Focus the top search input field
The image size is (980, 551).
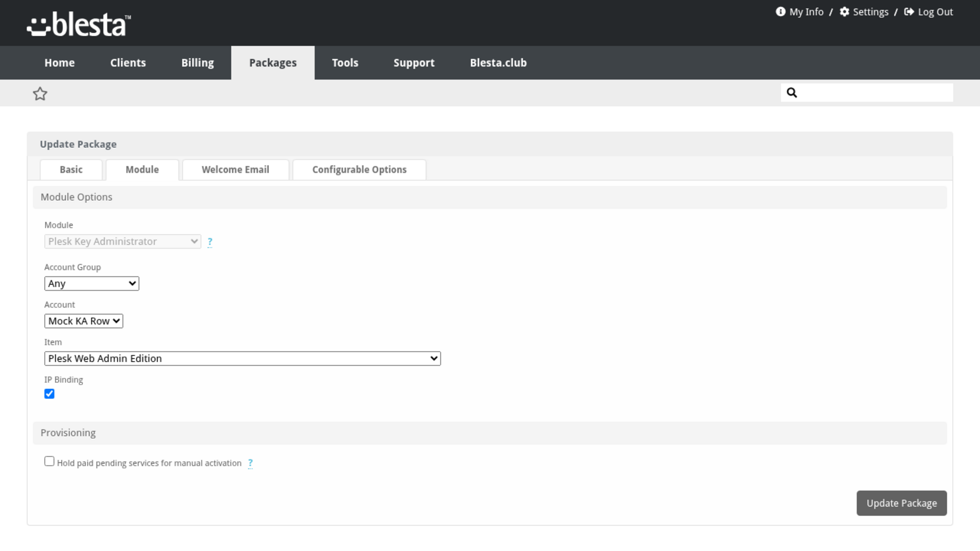click(867, 92)
